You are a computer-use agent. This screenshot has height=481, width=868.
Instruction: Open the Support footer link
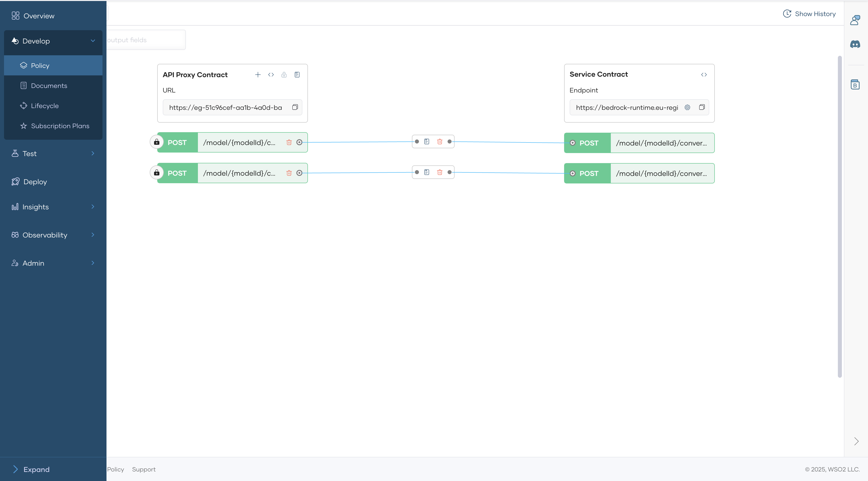tap(144, 469)
